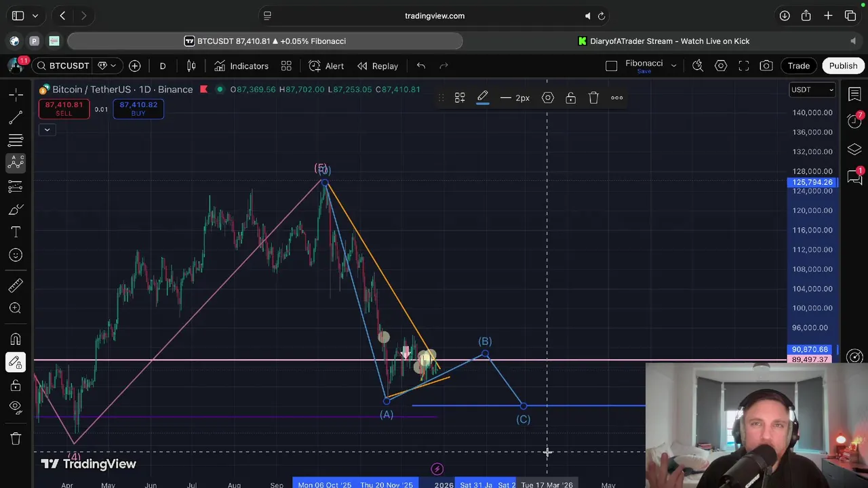Activate the zoom in tool
Screen dimensions: 868x488
(16, 309)
